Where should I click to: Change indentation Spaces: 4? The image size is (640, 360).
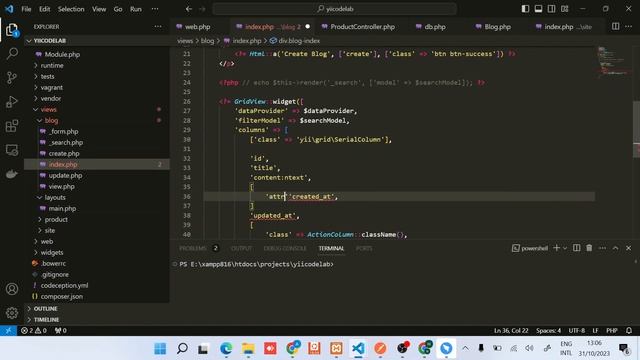point(548,331)
